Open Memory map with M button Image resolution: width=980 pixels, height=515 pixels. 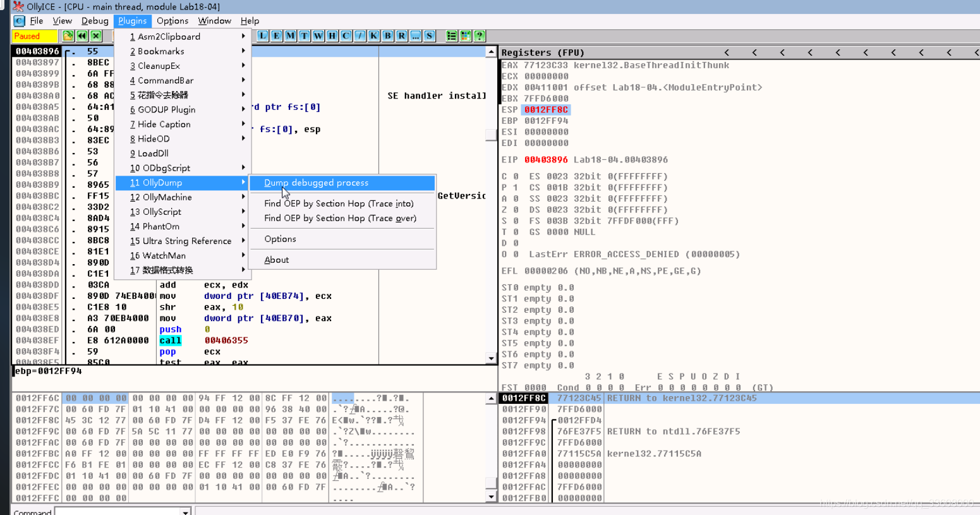pos(291,35)
